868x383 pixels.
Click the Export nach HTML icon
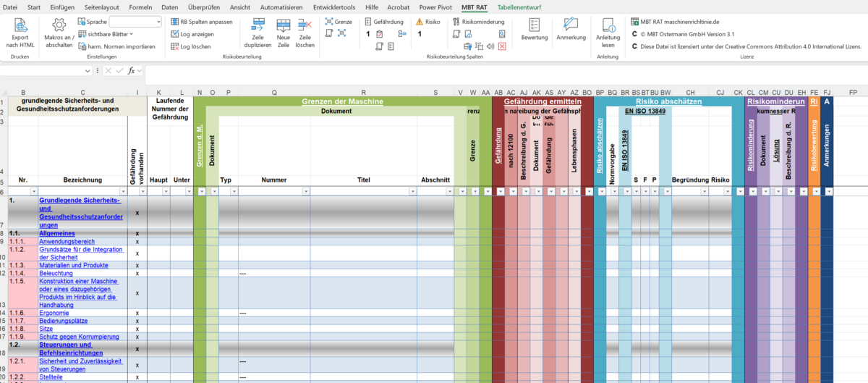coord(20,25)
